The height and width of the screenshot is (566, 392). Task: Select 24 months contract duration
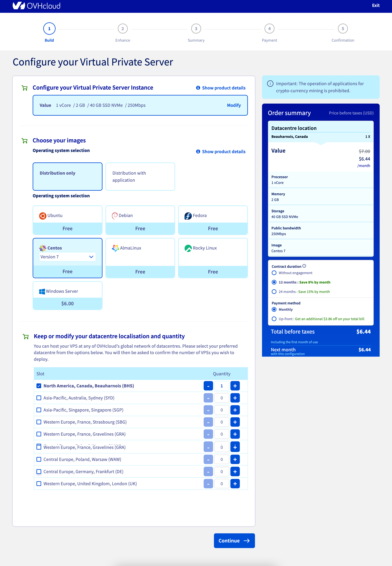tap(274, 291)
